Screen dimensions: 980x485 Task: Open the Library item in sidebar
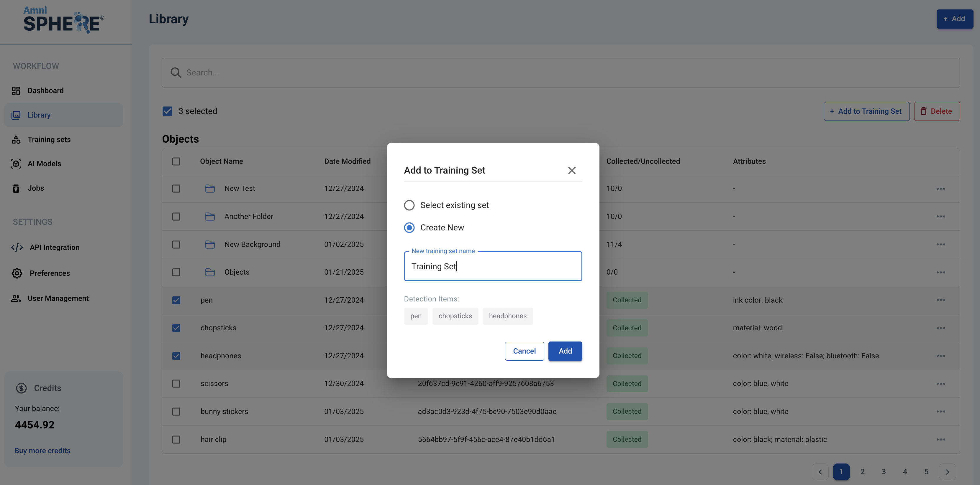39,115
